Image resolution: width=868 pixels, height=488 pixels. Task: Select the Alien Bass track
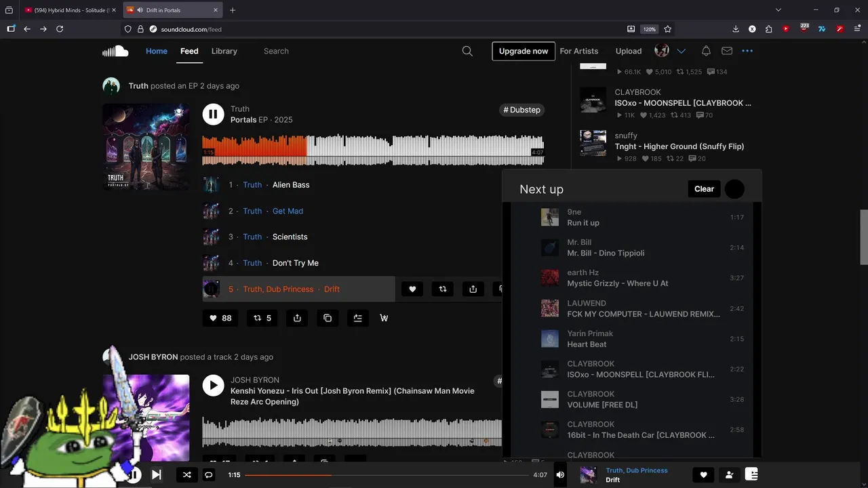coord(291,184)
